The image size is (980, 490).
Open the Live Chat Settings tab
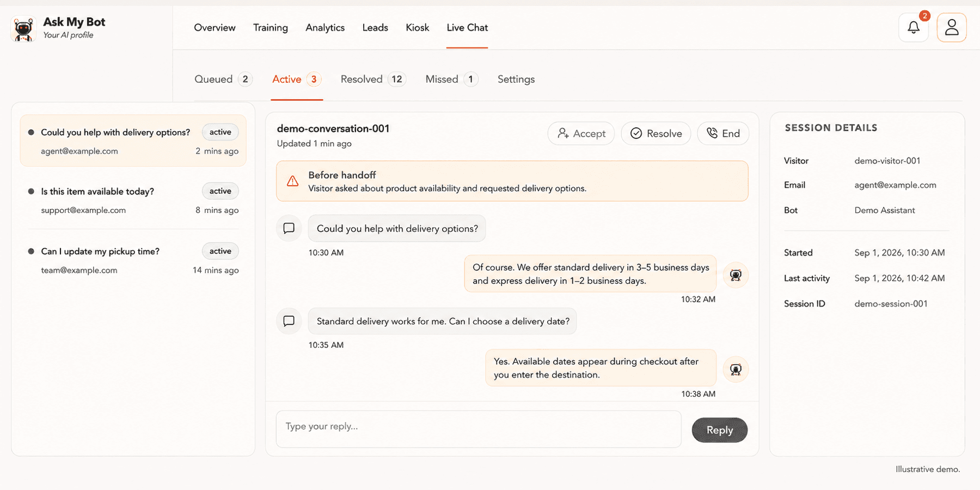coord(516,79)
